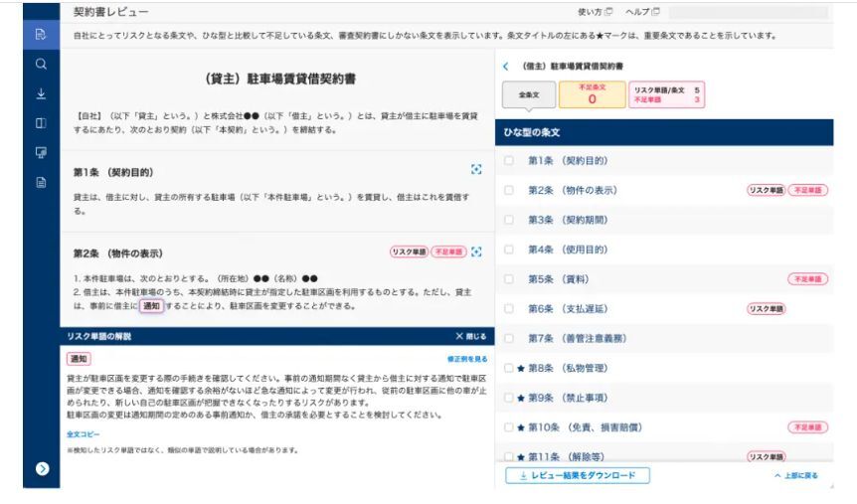Click リスク単語 badge in row 第11条(解除等)
The image size is (857, 504).
tap(767, 456)
